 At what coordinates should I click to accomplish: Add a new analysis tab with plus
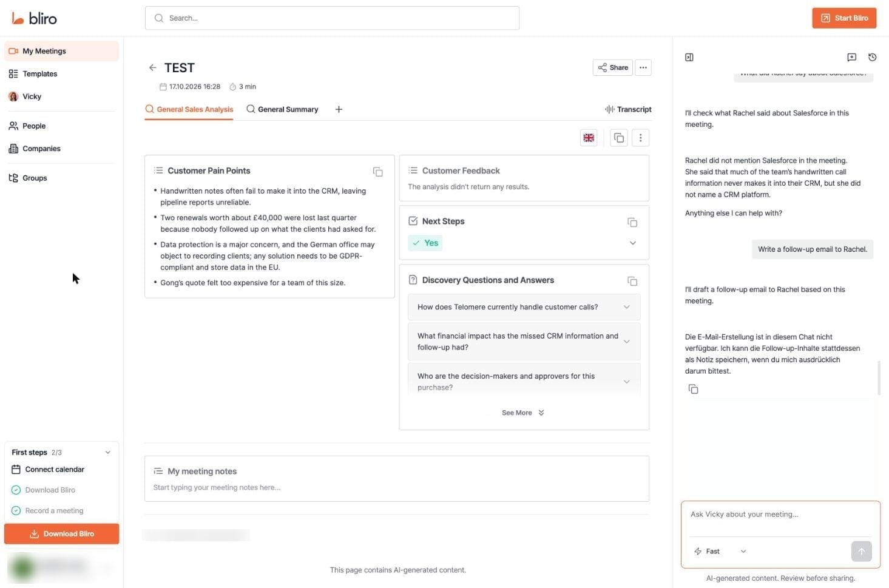point(339,109)
